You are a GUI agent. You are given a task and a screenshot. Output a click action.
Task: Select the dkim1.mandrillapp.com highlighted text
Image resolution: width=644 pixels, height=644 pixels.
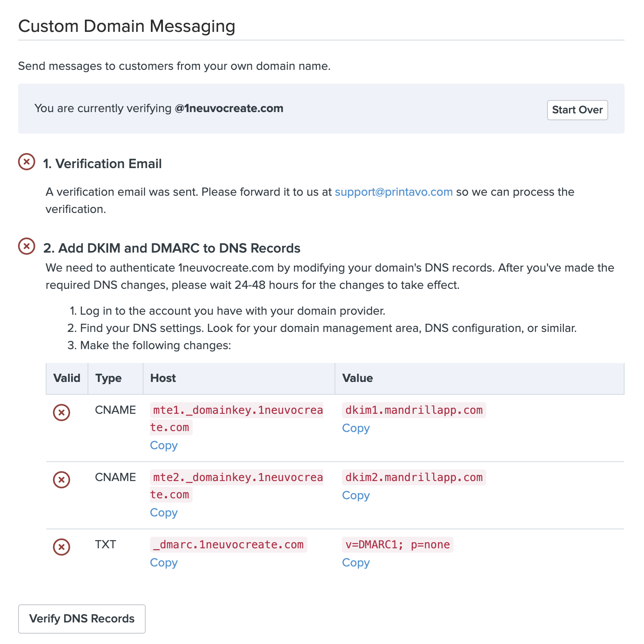pyautogui.click(x=413, y=410)
